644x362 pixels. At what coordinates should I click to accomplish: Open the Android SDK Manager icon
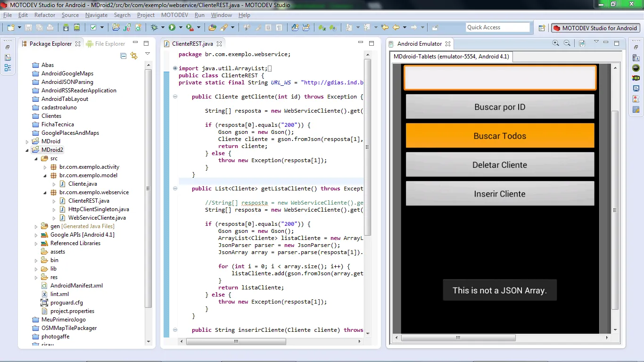click(x=66, y=28)
